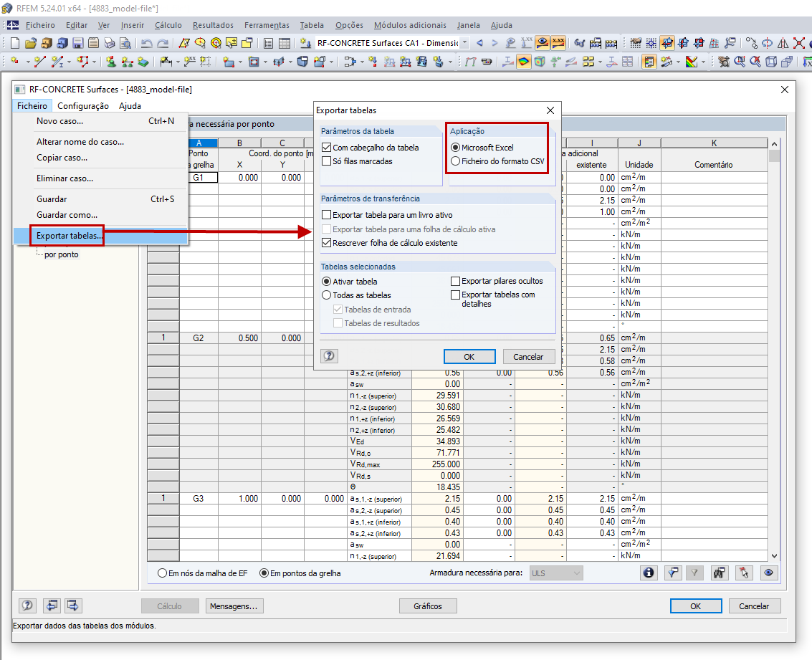
Task: Click the previous table arrow icon
Action: coord(52,605)
